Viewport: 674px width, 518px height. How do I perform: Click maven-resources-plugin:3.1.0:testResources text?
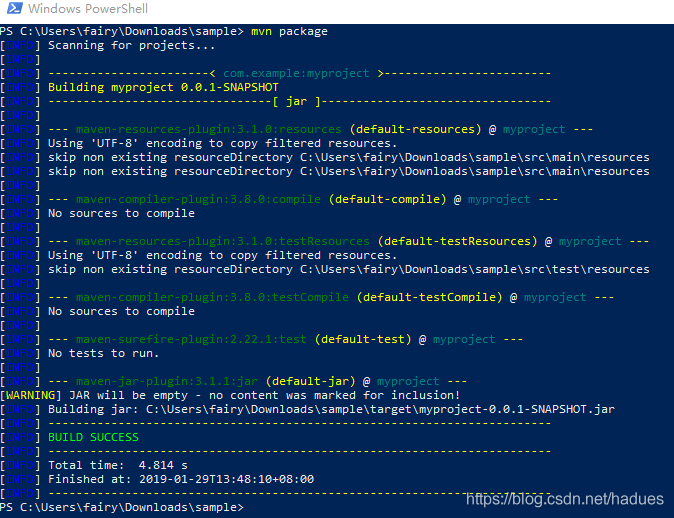[223, 241]
